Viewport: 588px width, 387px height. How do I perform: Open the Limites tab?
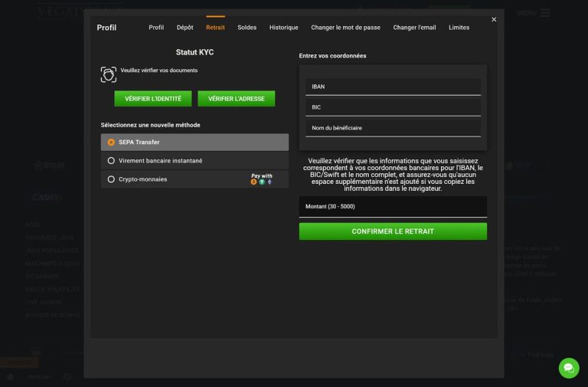[x=459, y=28]
